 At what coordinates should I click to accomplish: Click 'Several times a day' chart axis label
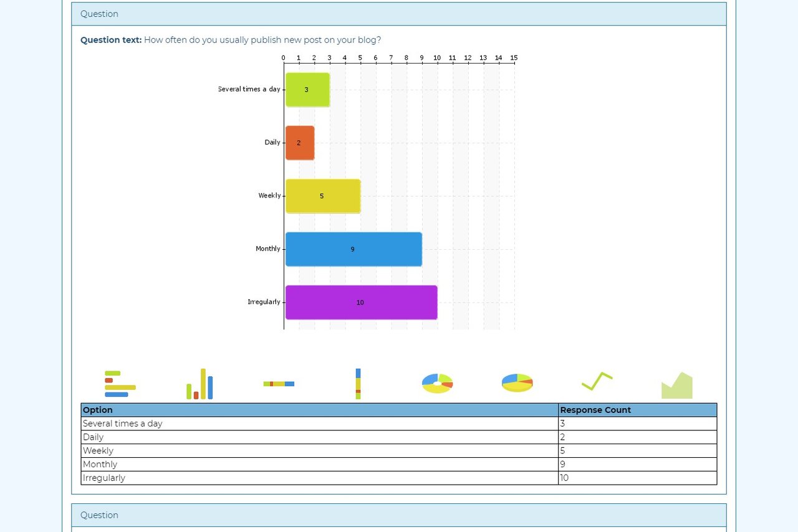click(249, 89)
